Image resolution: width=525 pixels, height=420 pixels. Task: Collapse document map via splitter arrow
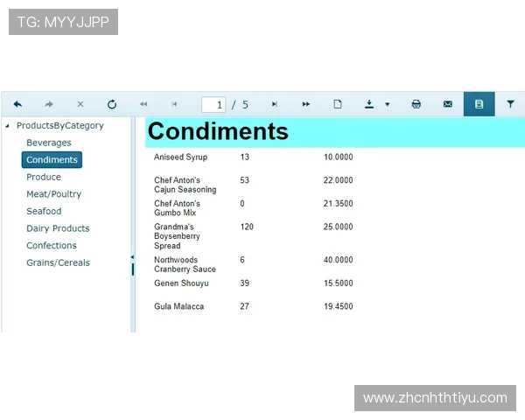[133, 257]
